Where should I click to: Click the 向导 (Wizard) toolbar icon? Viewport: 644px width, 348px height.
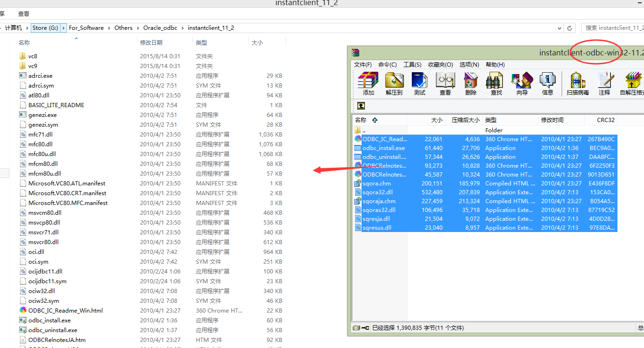coord(522,80)
